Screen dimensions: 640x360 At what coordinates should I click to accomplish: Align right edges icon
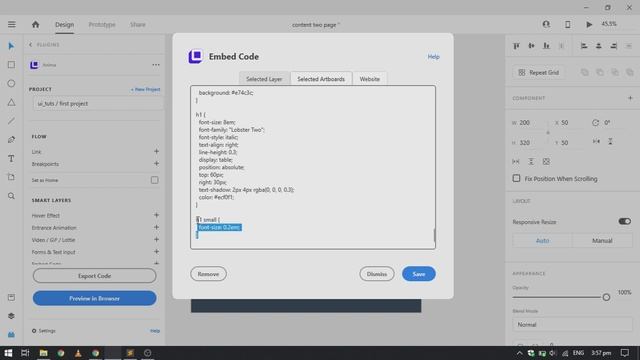click(613, 46)
